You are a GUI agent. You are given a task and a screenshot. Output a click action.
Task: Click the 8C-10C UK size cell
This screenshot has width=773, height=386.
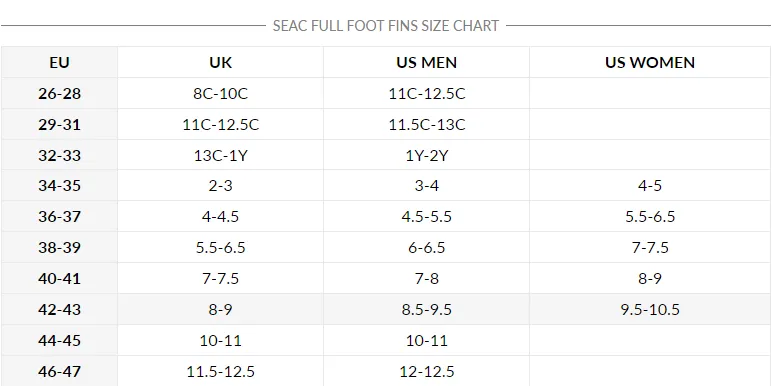(x=220, y=94)
